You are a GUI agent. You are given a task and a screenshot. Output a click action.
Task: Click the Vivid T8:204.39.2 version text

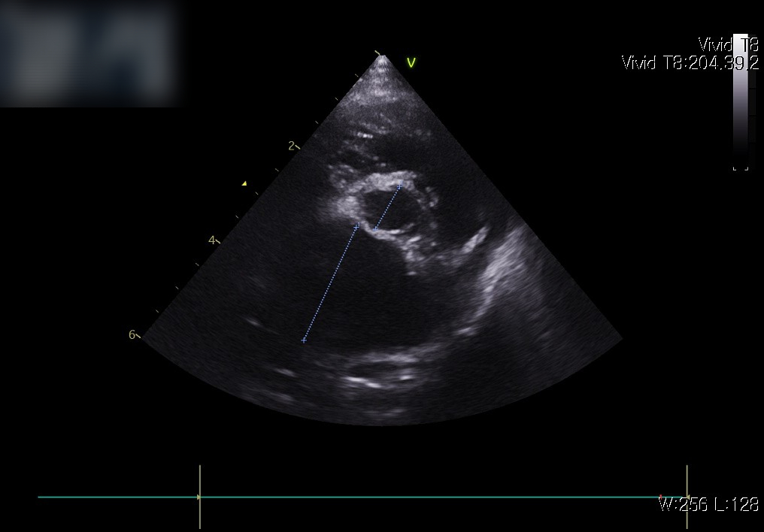pyautogui.click(x=690, y=63)
